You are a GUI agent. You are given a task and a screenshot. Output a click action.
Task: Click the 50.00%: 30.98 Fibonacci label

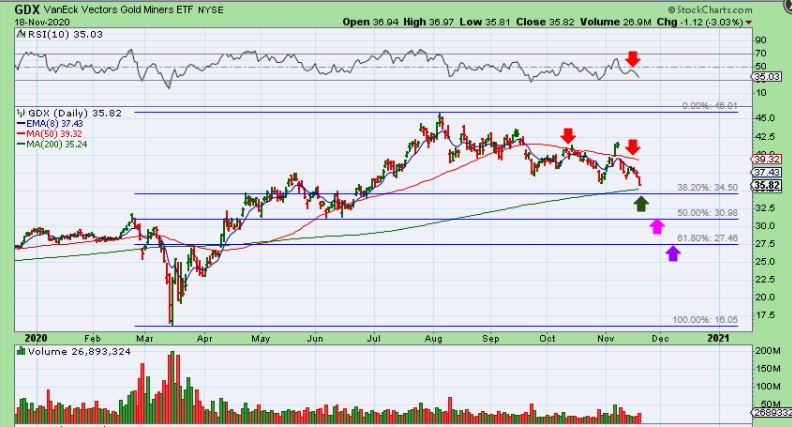coord(708,213)
